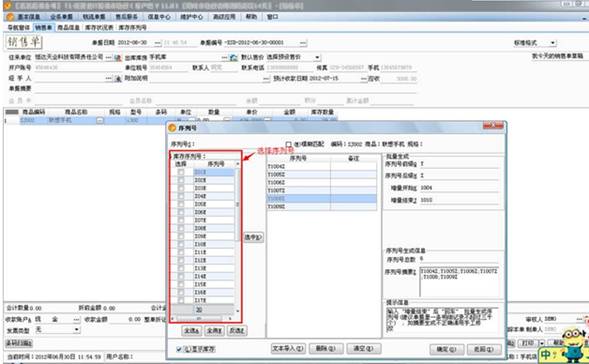Switch to the 库存状况表 tab
This screenshot has width=589, height=364.
(99, 27)
